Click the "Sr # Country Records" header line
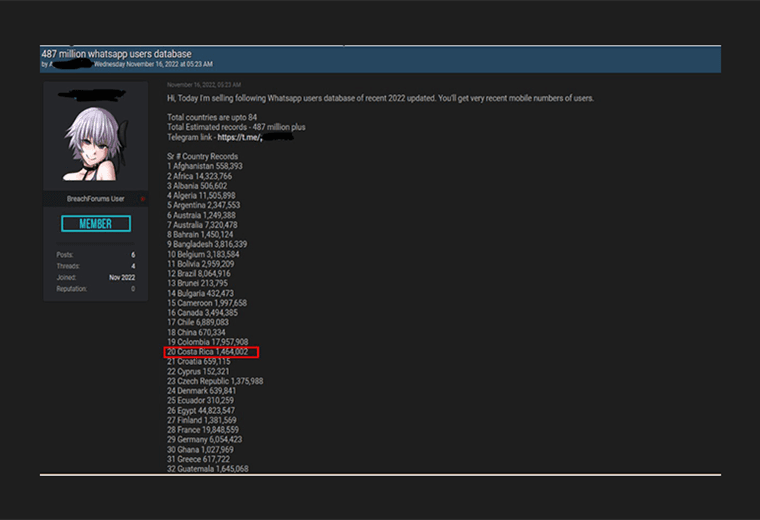 202,157
